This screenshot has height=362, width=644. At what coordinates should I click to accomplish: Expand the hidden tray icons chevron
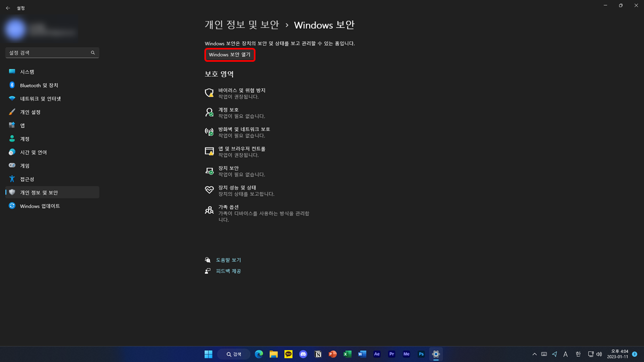tap(534, 354)
